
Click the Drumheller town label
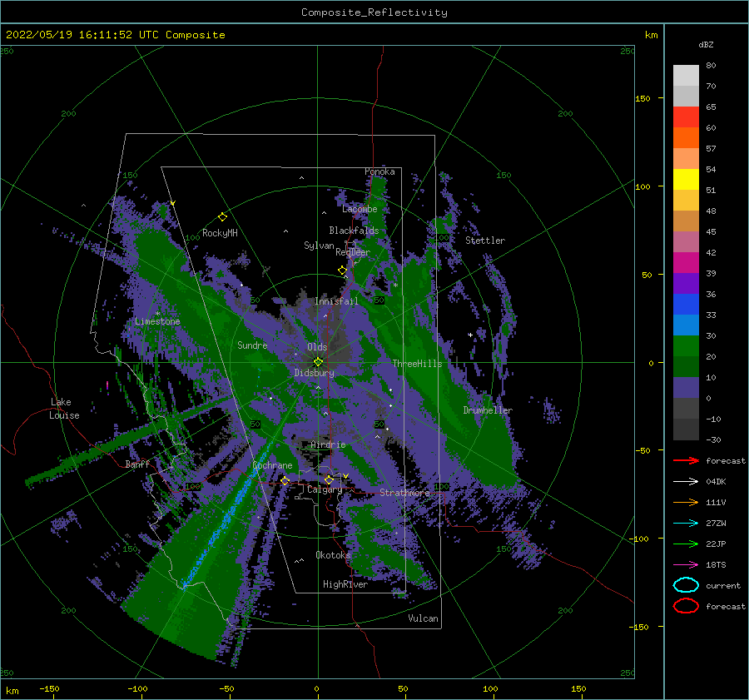488,410
